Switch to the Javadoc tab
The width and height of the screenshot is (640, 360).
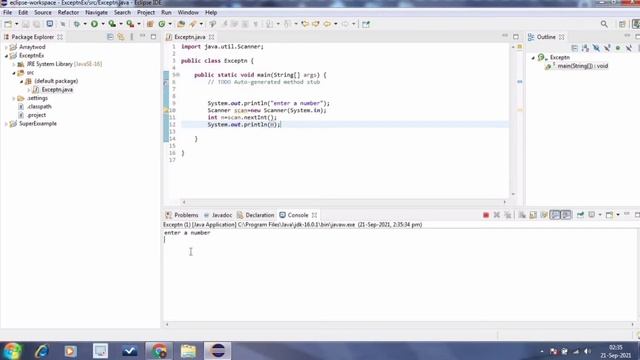point(218,215)
